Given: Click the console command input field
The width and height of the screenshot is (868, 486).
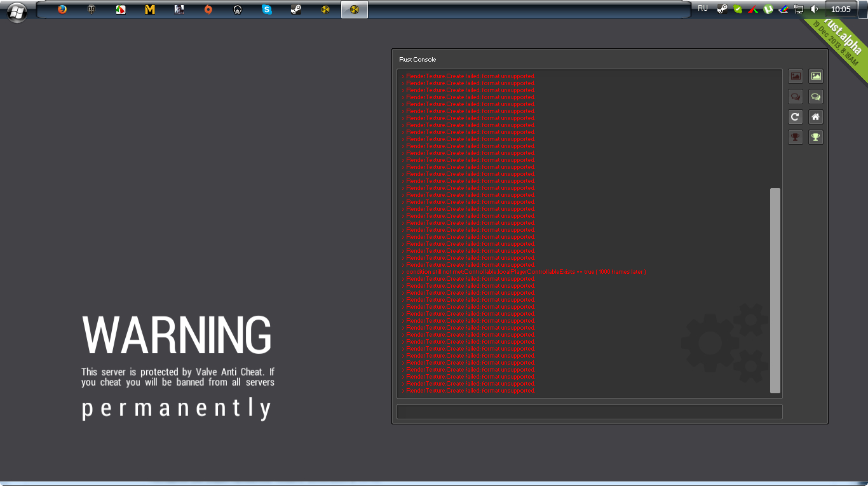Looking at the screenshot, I should [x=589, y=412].
